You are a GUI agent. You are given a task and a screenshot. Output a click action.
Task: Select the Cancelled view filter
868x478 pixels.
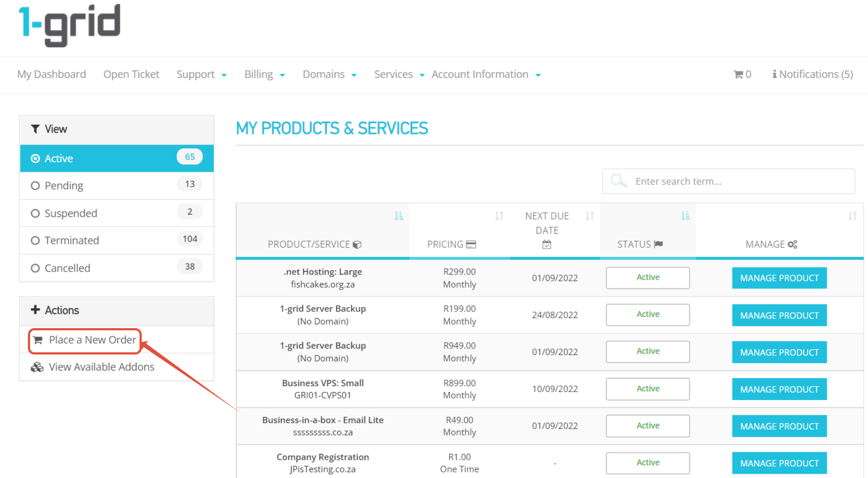pos(117,268)
